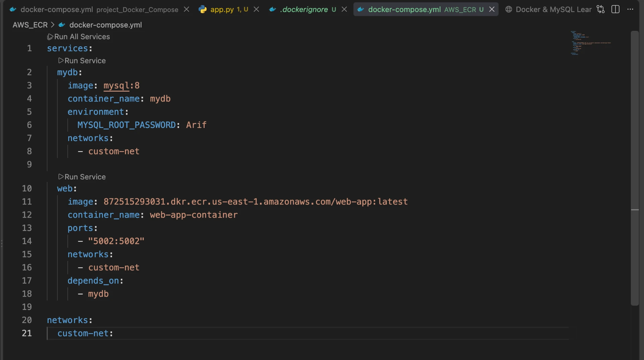Click the minimap code preview

591,43
